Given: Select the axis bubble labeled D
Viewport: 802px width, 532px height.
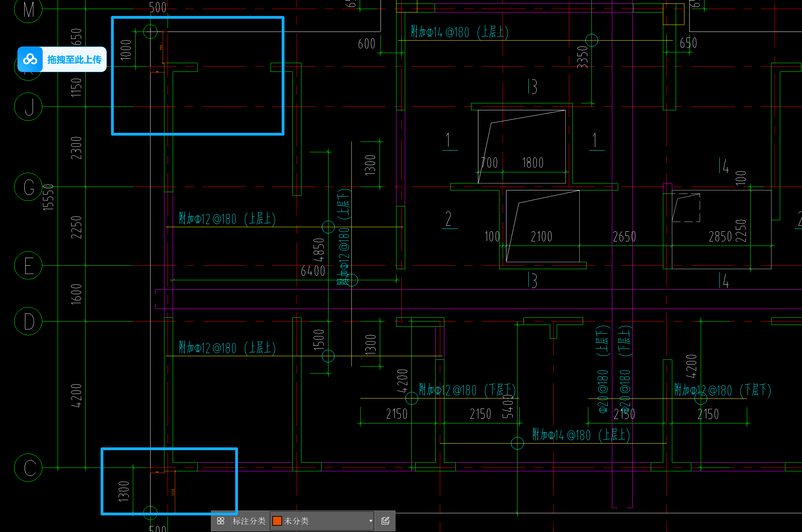Looking at the screenshot, I should (28, 321).
